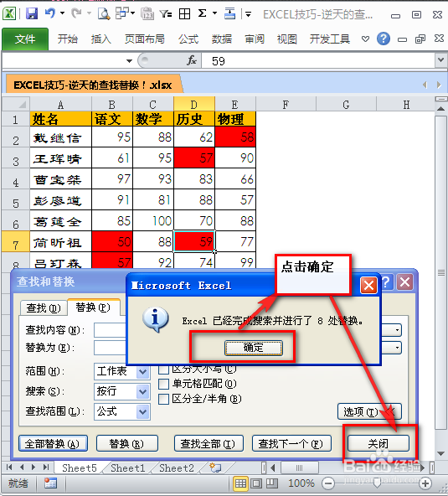Image resolution: width=448 pixels, height=496 pixels.
Task: Switch to Page Break Preview icon
Action: 271,483
